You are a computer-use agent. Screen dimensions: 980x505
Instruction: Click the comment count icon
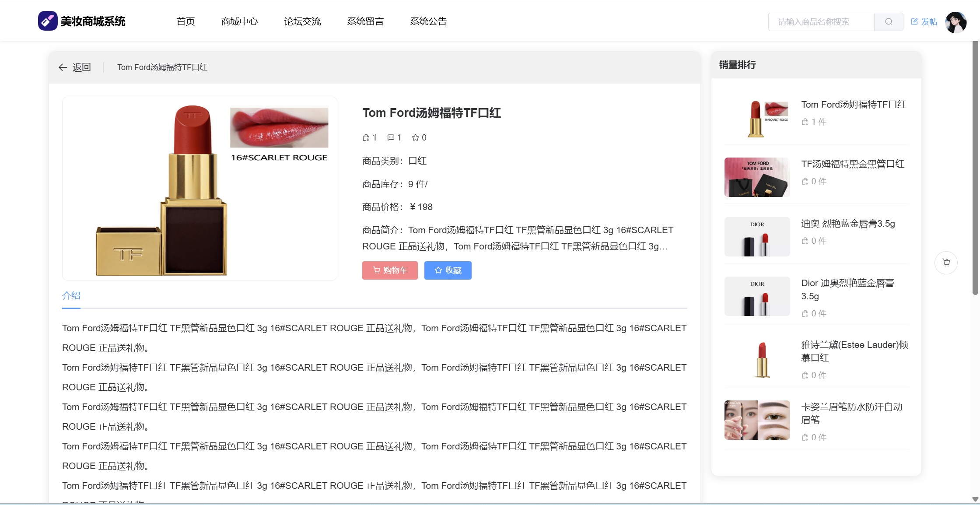click(391, 138)
